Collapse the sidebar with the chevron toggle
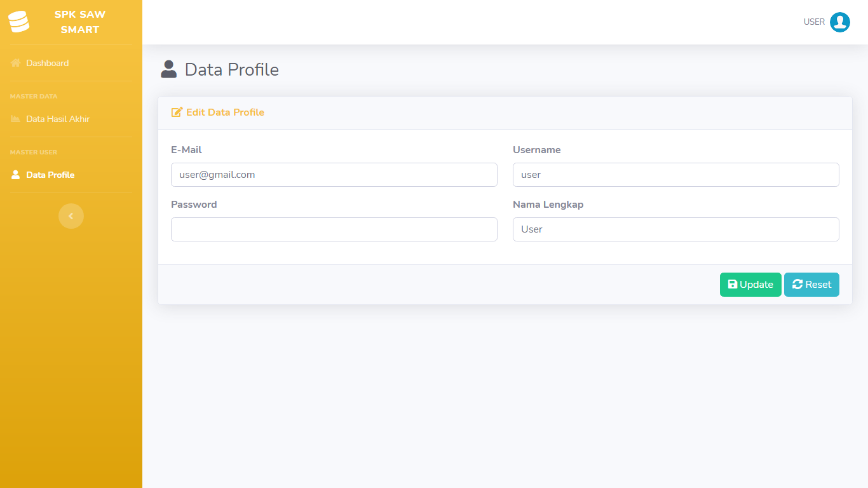The image size is (868, 488). point(71,216)
